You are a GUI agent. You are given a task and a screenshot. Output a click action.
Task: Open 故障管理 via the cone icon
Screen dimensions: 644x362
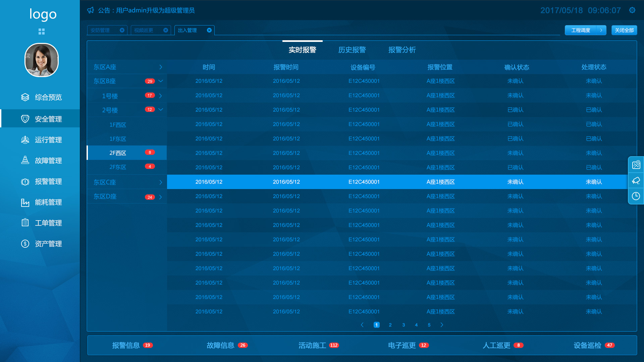pos(25,161)
